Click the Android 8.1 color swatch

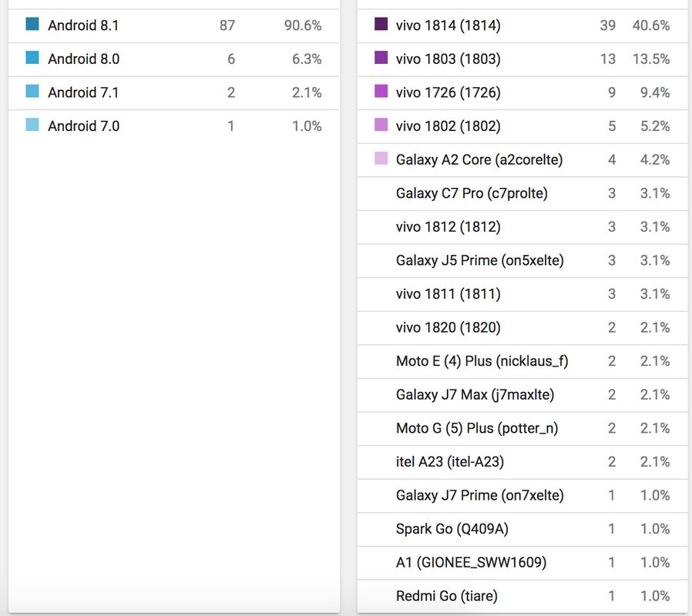(x=32, y=25)
